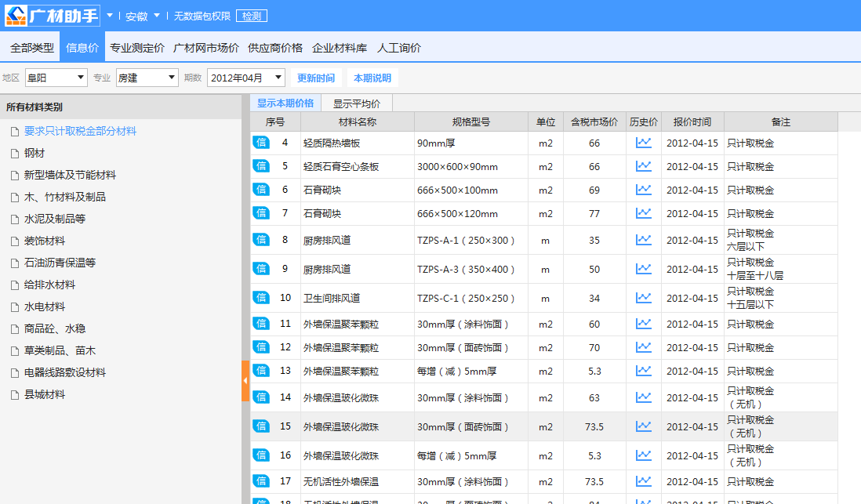Switch to 广材网市场价 tab
This screenshot has height=504, width=861.
[x=206, y=48]
